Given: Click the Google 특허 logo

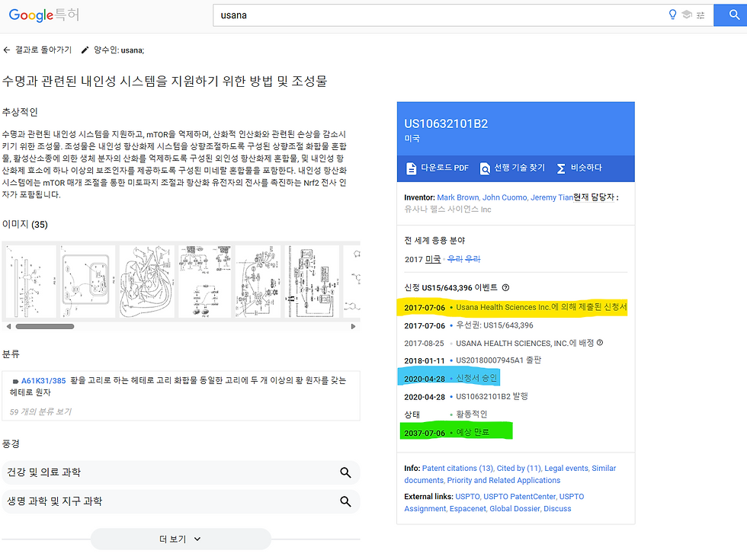Looking at the screenshot, I should [44, 14].
